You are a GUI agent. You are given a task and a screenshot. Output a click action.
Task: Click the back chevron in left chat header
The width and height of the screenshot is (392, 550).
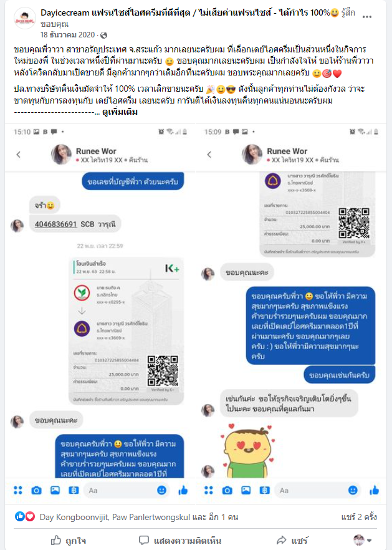tap(19, 155)
